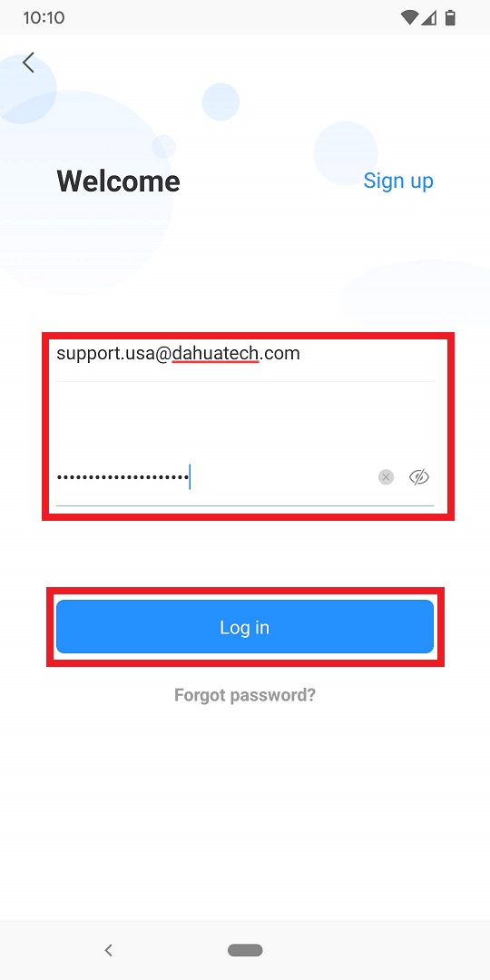Open the Sign up page
Image resolution: width=490 pixels, height=980 pixels.
398,181
